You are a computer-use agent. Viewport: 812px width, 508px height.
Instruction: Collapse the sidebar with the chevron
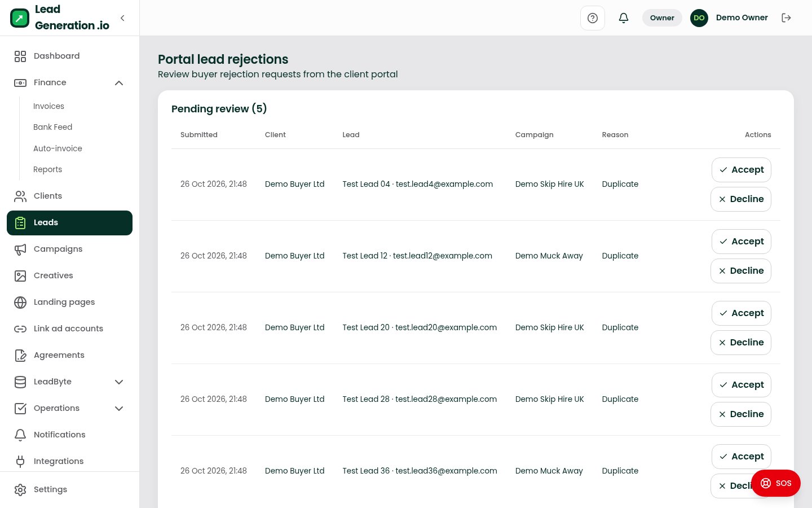[x=122, y=18]
